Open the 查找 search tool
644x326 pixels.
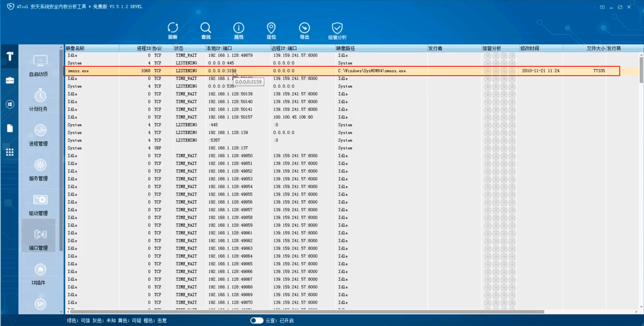click(206, 31)
